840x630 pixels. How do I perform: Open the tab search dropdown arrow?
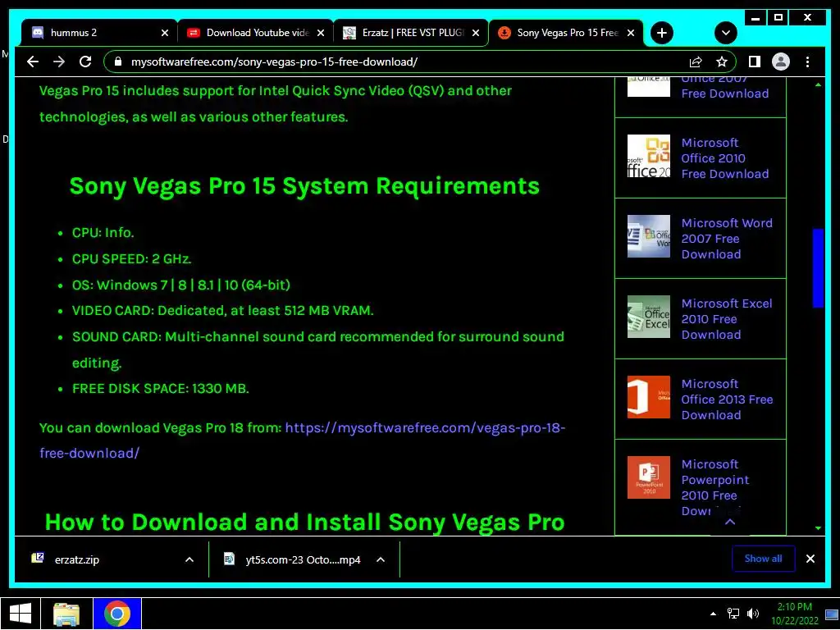[725, 33]
